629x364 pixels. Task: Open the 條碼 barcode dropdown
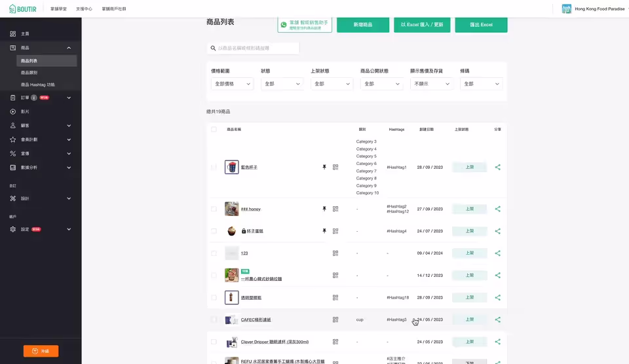(481, 84)
